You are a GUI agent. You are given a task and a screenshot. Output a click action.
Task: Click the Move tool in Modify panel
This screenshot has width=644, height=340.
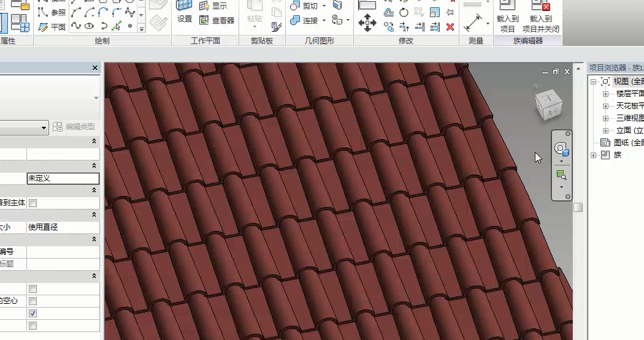367,24
